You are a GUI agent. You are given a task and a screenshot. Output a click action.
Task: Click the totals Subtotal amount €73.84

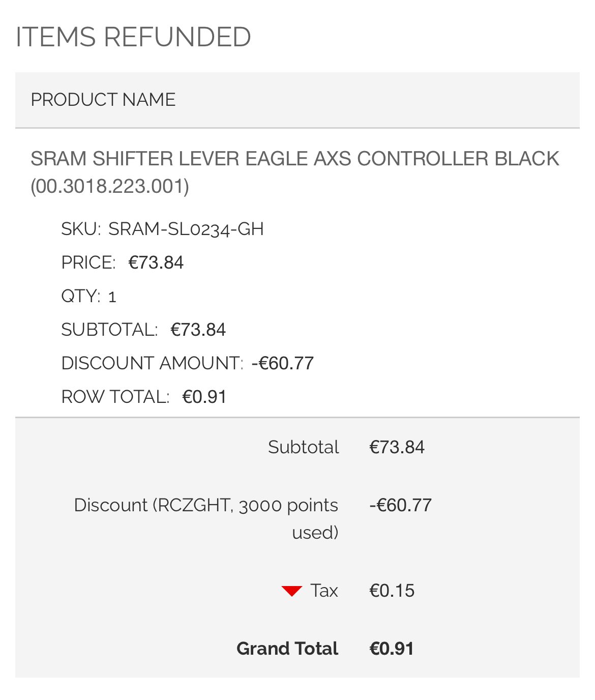click(397, 447)
